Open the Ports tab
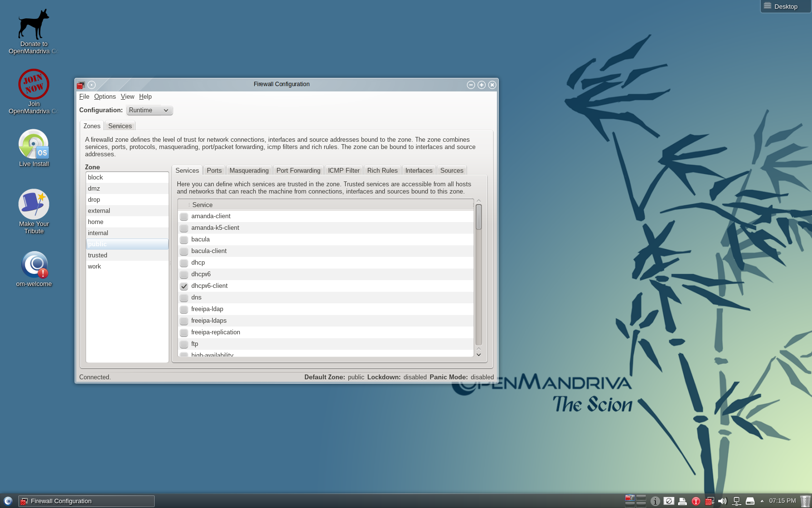Image resolution: width=812 pixels, height=508 pixels. tap(214, 170)
